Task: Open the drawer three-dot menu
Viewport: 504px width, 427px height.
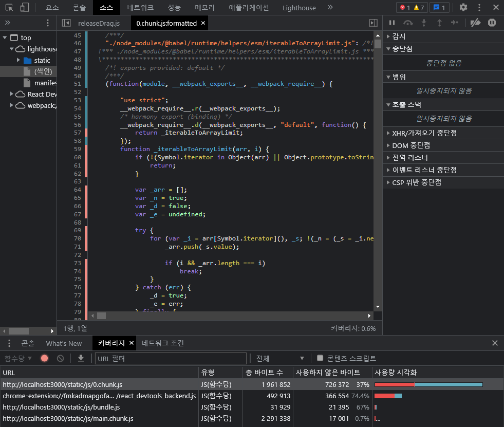Action: [x=9, y=343]
